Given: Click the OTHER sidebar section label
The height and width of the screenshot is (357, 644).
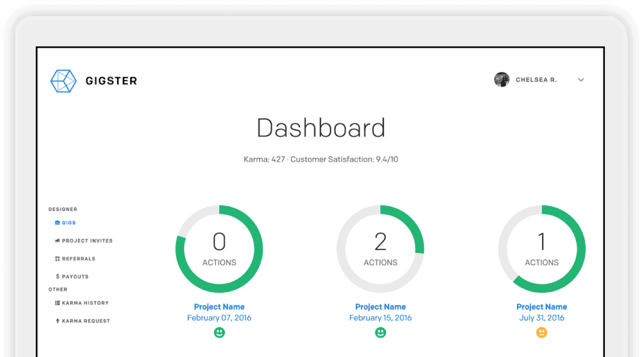Looking at the screenshot, I should [58, 289].
